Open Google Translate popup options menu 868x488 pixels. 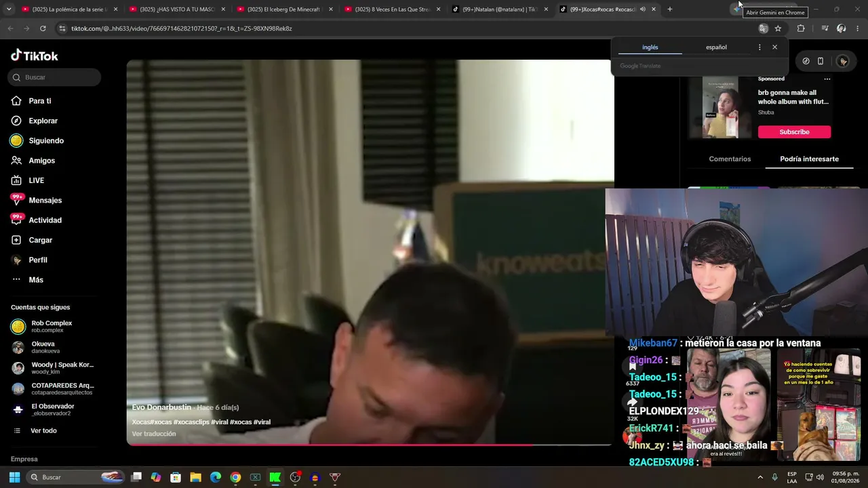tap(759, 47)
